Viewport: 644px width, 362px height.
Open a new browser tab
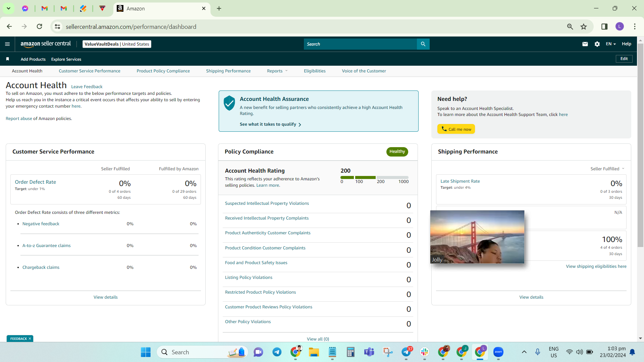(x=219, y=8)
